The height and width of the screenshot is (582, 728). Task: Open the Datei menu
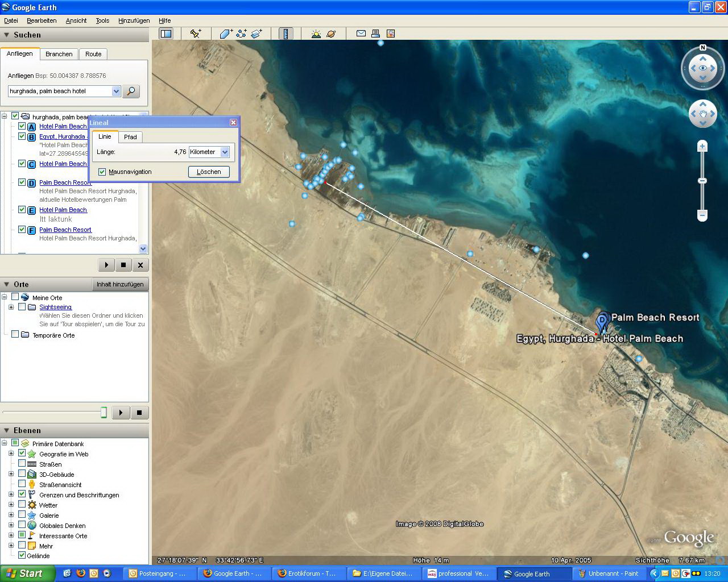pyautogui.click(x=11, y=20)
